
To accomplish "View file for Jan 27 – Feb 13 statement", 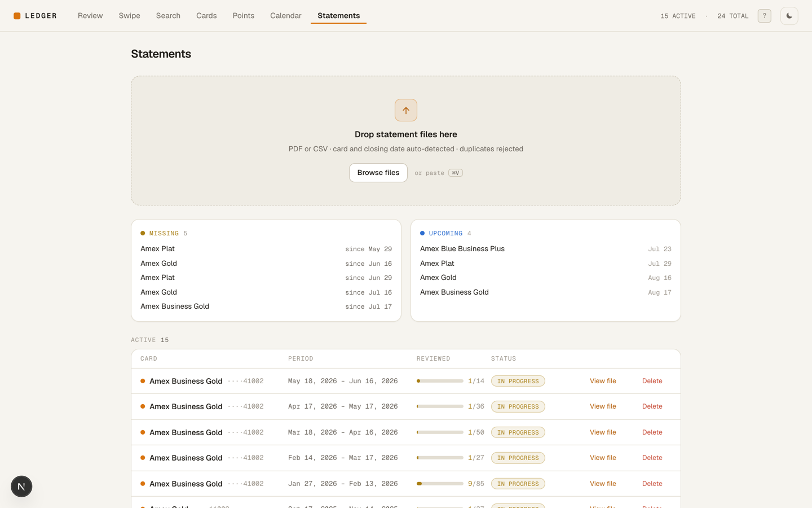I will click(603, 484).
